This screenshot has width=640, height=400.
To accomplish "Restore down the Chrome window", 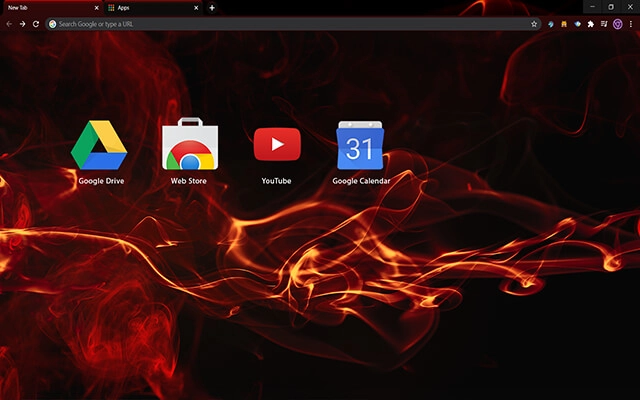I will [611, 7].
